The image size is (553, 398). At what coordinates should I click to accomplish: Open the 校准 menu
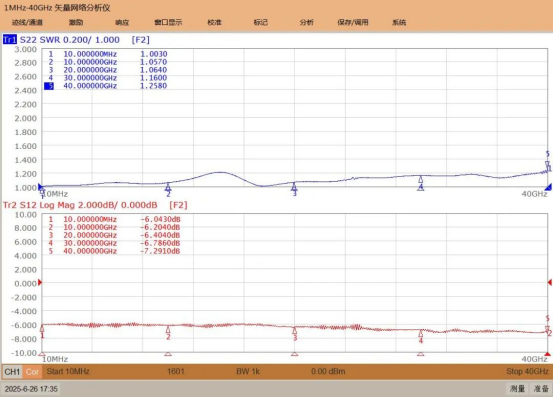(214, 22)
